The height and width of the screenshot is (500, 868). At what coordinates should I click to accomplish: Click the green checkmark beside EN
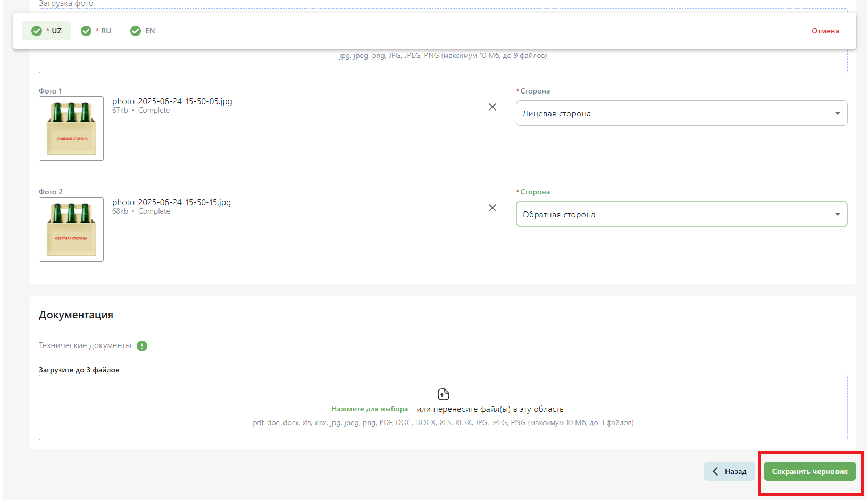[x=136, y=31]
